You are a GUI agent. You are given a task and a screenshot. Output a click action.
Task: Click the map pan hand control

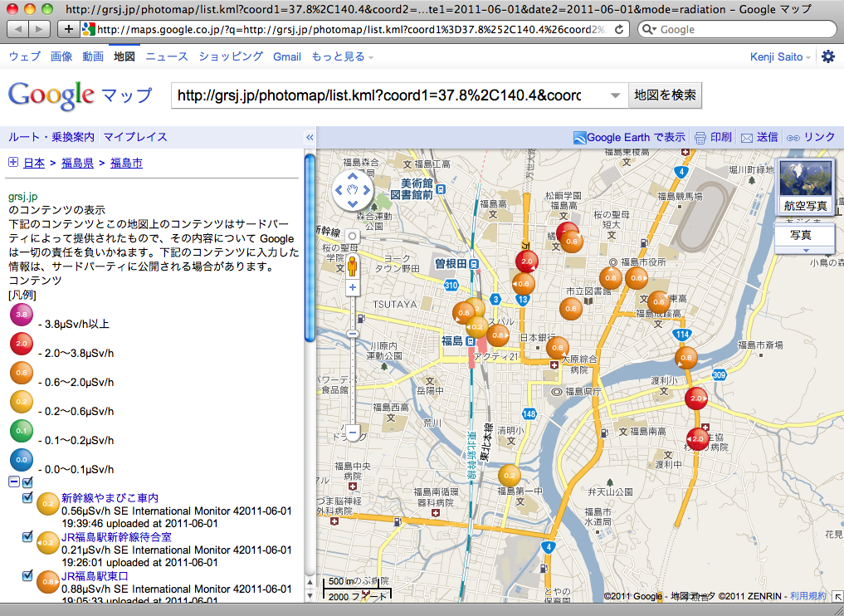click(x=352, y=191)
